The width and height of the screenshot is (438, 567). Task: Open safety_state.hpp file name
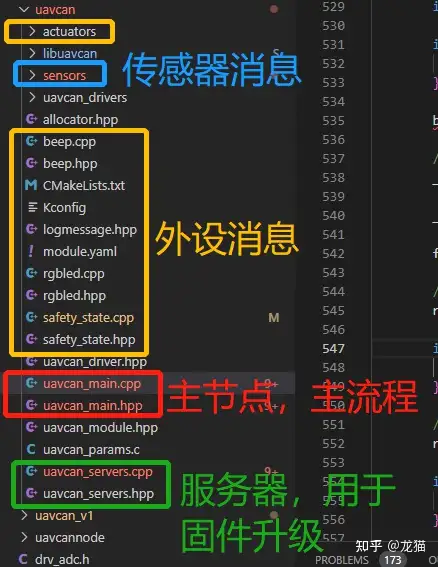coord(89,340)
